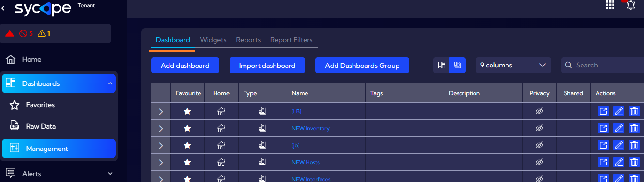Open the [jb] dashboard link

click(295, 145)
